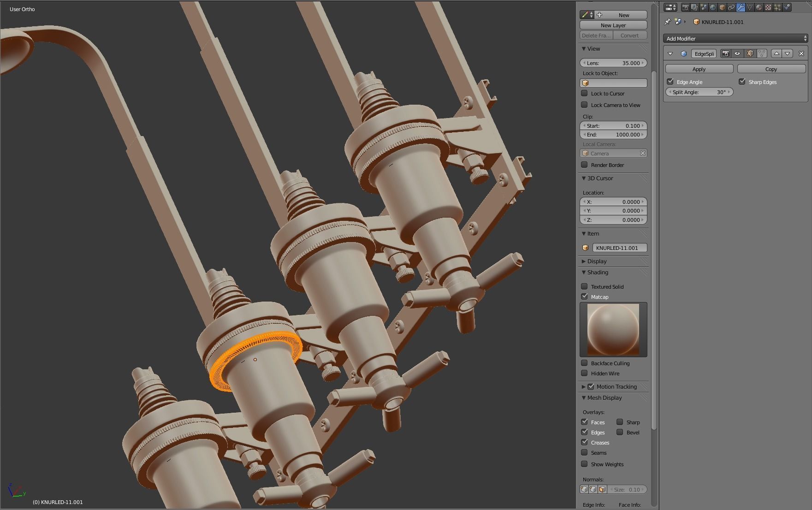
Task: Collapse the EdgeSplit modifier panel
Action: point(670,54)
